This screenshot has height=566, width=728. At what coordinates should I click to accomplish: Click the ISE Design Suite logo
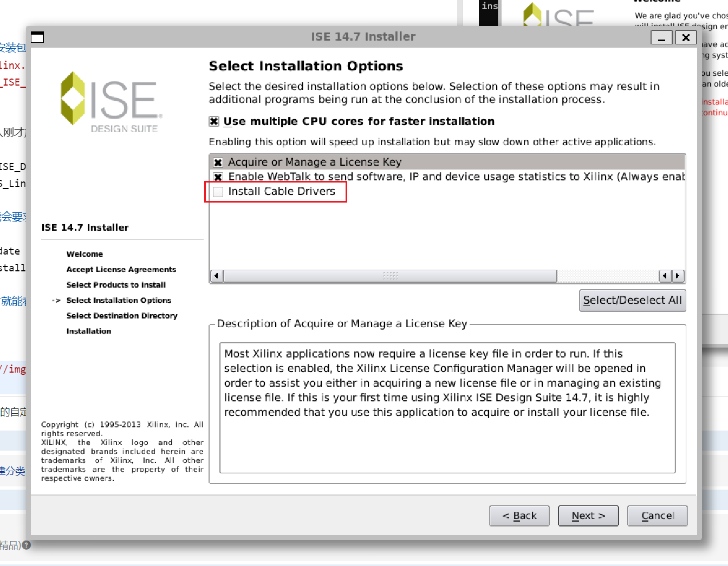point(111,102)
